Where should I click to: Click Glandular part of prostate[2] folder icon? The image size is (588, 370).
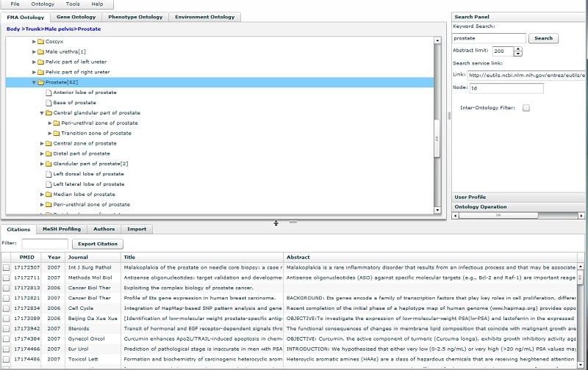[x=49, y=164]
